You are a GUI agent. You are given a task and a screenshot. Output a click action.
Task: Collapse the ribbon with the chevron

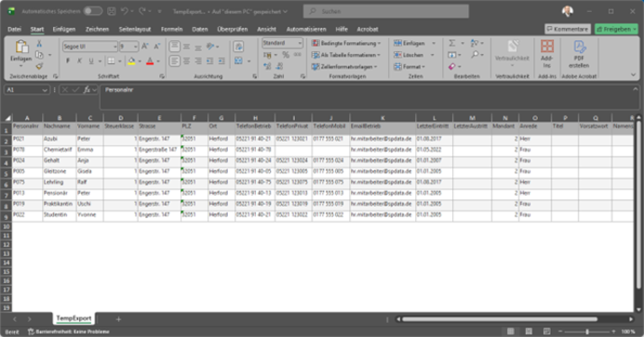(633, 74)
